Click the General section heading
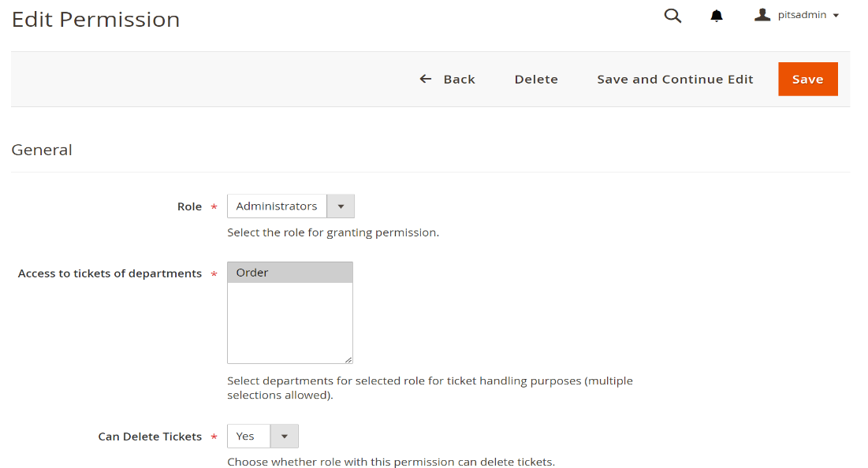The height and width of the screenshot is (468, 868). coord(42,150)
